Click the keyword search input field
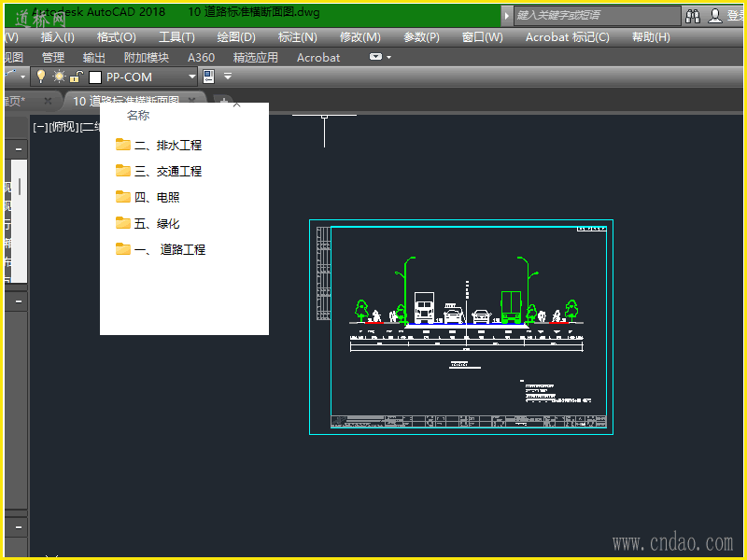Image resolution: width=747 pixels, height=560 pixels. point(598,16)
